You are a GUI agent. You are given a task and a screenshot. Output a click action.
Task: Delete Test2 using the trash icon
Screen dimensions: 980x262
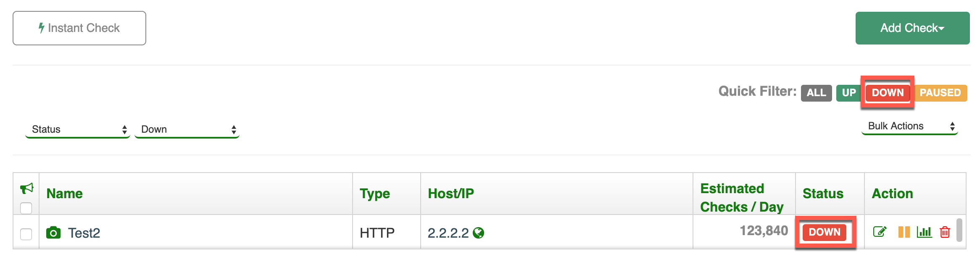point(945,232)
